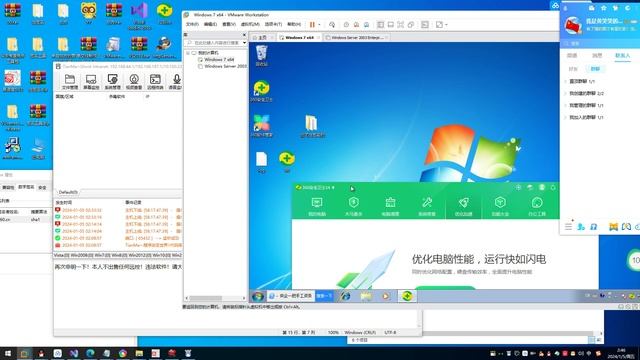Click VMware send Ctrl+Alt+Del icon
The width and height of the screenshot is (640, 360).
(x=332, y=25)
